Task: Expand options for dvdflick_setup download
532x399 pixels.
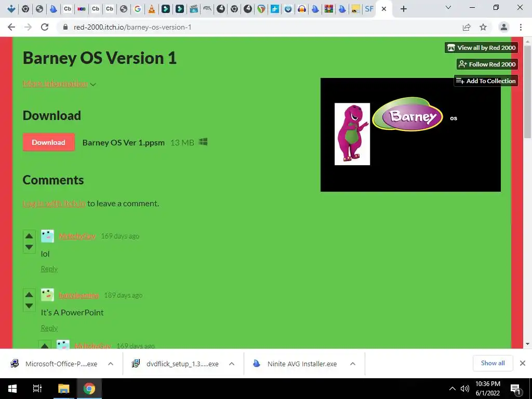Action: 232,364
